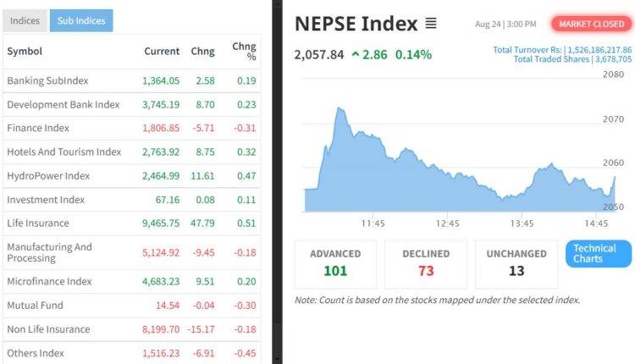
Task: Select the Development Bank Index row
Action: point(63,104)
